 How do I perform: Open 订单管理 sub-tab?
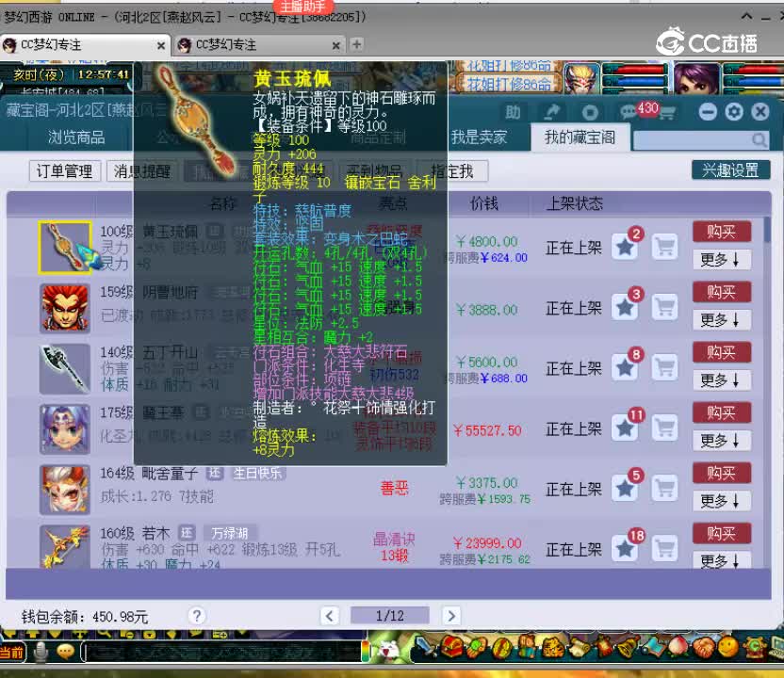[64, 171]
